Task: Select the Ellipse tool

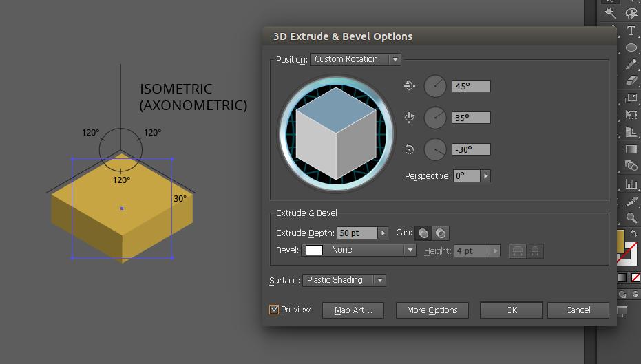Action: [x=631, y=47]
